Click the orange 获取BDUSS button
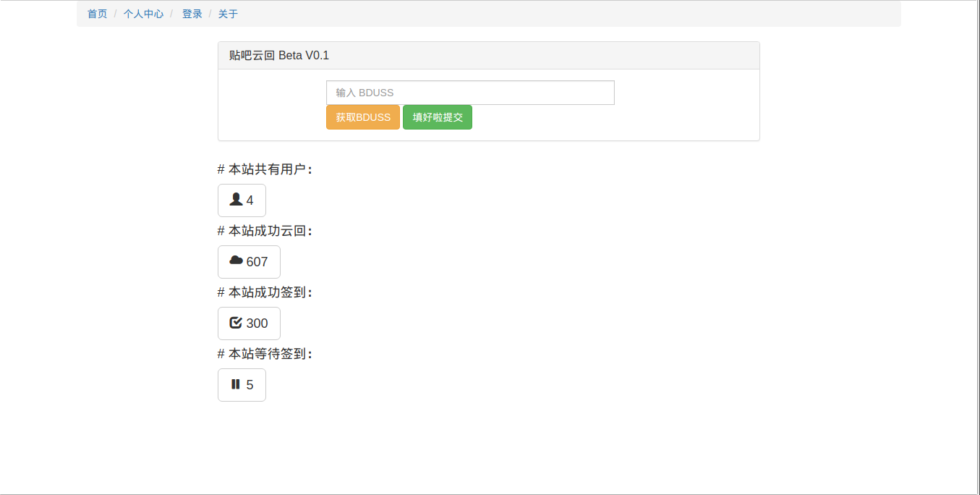The height and width of the screenshot is (495, 980). pos(363,117)
